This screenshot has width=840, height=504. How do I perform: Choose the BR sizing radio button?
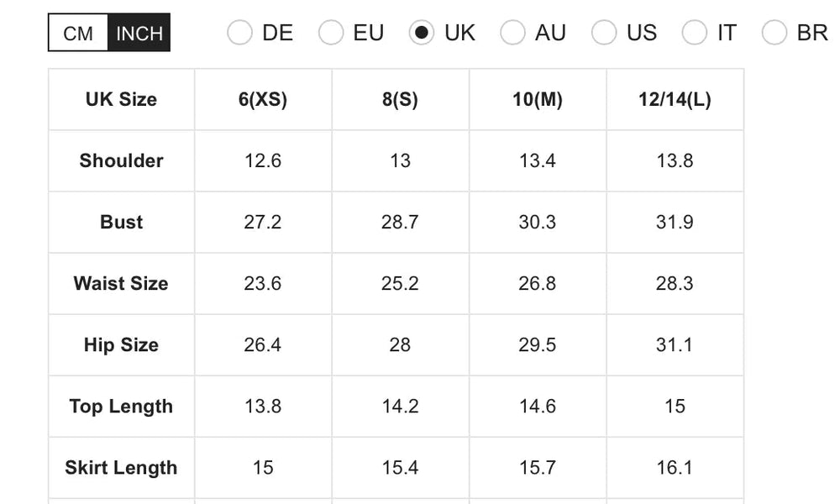point(774,33)
